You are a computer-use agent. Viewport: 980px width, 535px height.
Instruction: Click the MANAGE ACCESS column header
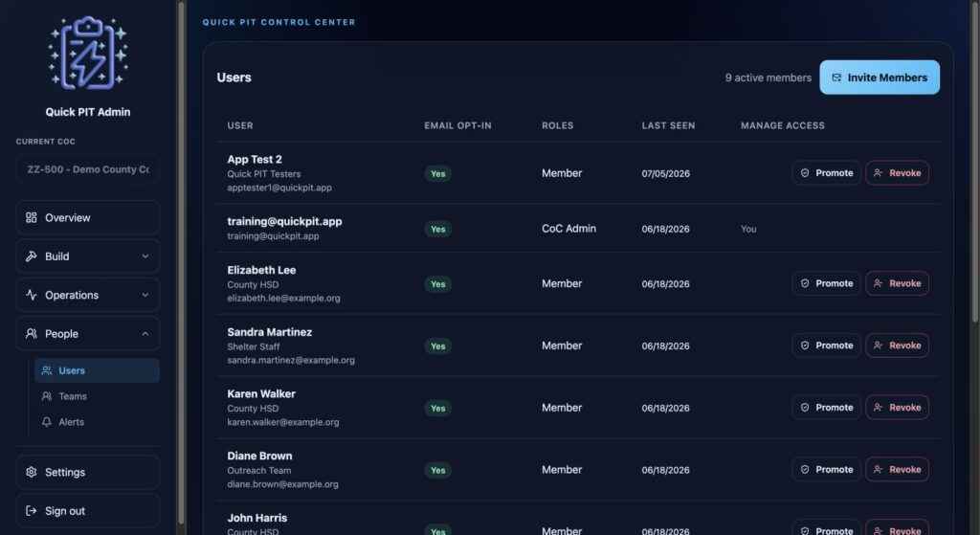tap(783, 125)
